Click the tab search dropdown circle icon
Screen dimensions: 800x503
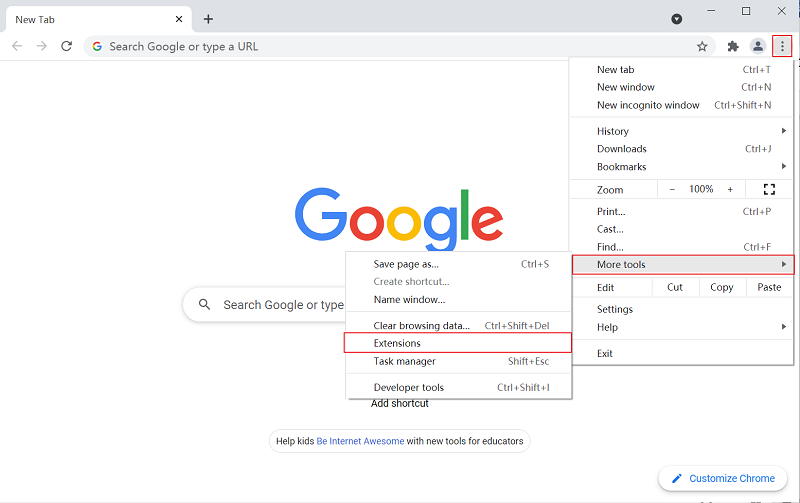pyautogui.click(x=677, y=19)
